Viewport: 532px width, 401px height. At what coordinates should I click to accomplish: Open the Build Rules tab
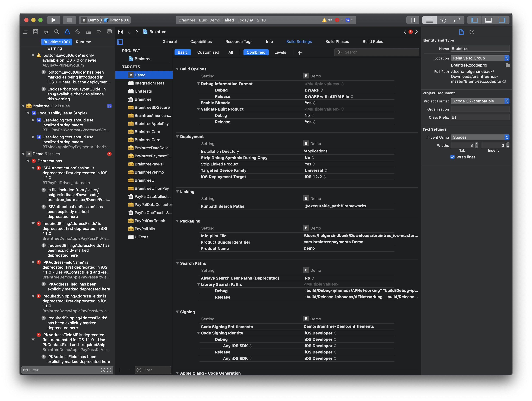tap(373, 42)
